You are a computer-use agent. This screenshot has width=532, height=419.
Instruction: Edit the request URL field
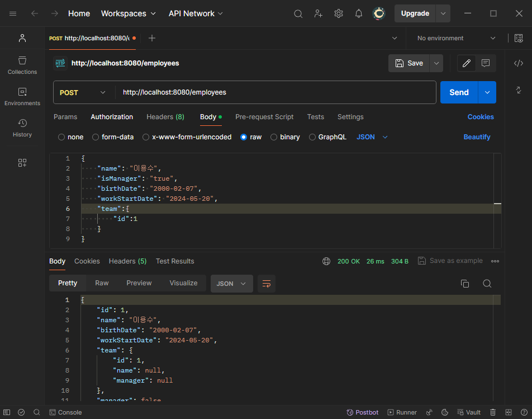pyautogui.click(x=275, y=92)
